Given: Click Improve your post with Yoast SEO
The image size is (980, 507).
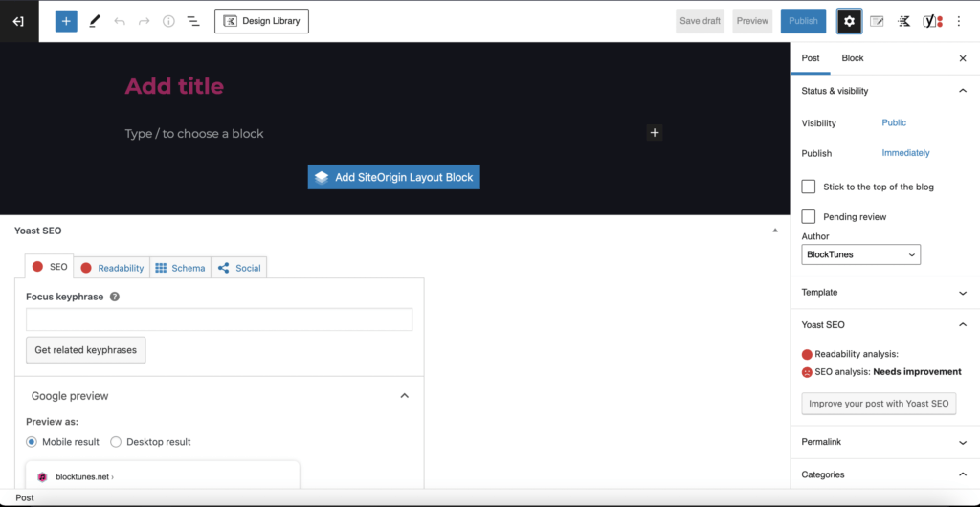Looking at the screenshot, I should click(x=879, y=404).
